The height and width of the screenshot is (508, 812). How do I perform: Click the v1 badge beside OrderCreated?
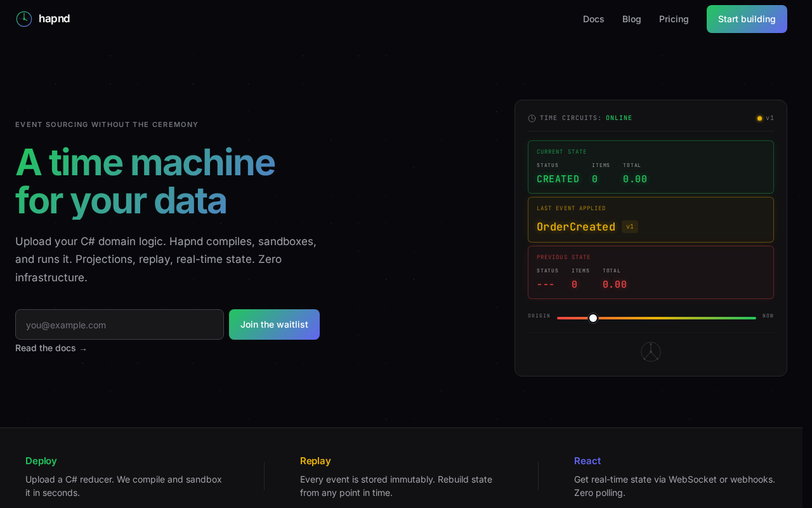[x=629, y=227]
